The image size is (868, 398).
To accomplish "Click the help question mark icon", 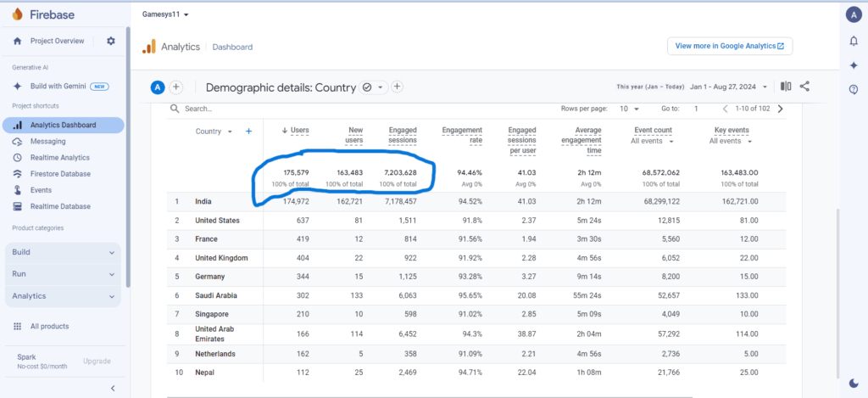I will coord(853,89).
